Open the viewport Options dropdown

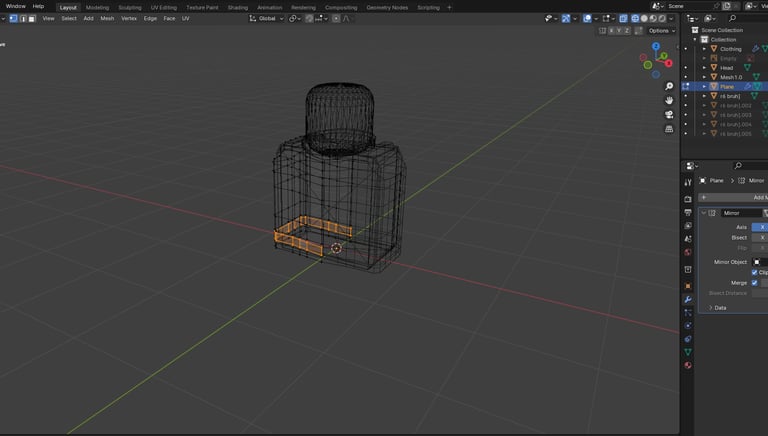pos(660,31)
